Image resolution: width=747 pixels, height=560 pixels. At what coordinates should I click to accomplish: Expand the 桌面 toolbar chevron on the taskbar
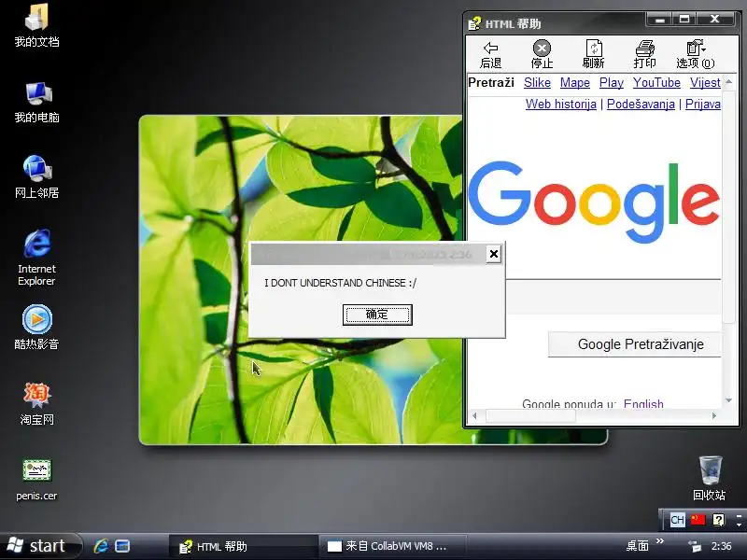[x=660, y=541]
